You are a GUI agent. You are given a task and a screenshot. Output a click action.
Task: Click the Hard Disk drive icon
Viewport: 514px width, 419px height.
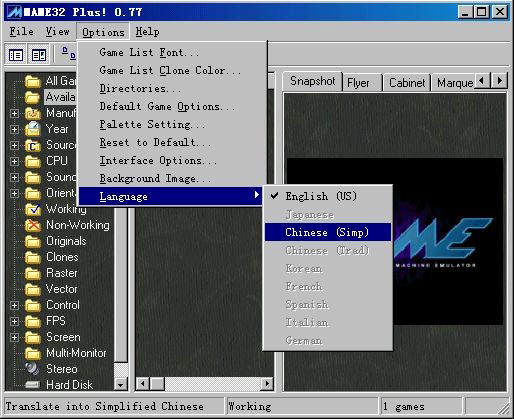tap(33, 385)
